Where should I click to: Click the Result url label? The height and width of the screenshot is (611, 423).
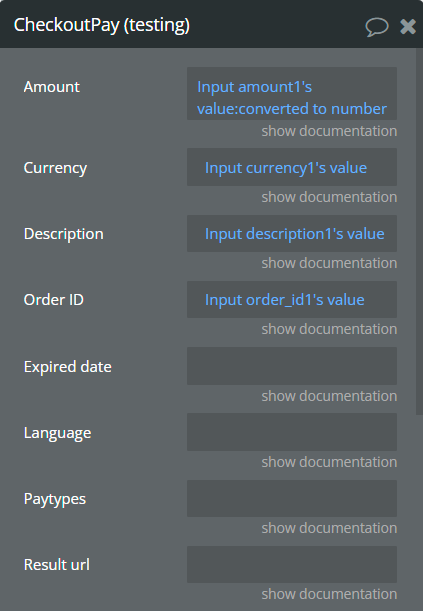click(57, 565)
